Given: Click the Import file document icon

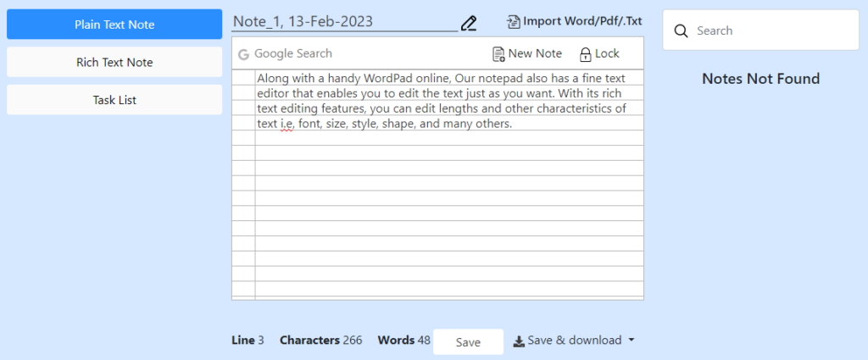Looking at the screenshot, I should [514, 21].
